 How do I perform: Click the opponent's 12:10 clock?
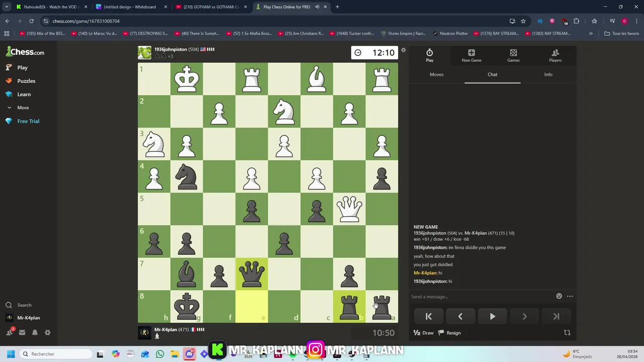374,53
